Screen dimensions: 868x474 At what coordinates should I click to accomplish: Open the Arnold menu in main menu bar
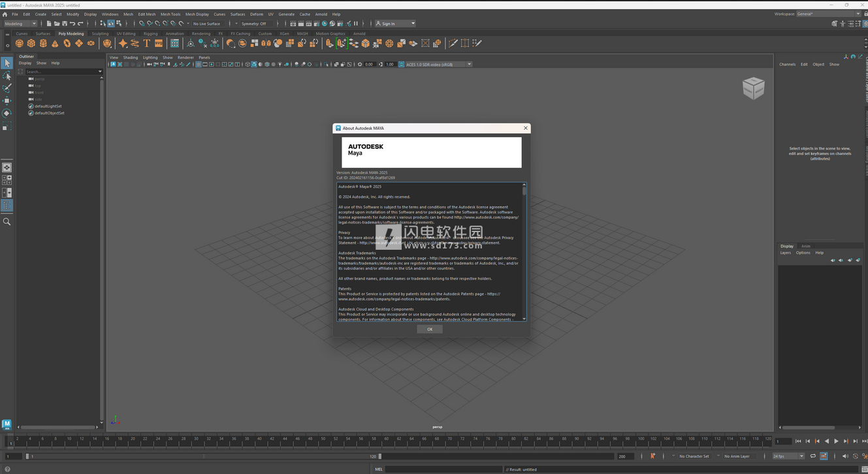pyautogui.click(x=321, y=14)
